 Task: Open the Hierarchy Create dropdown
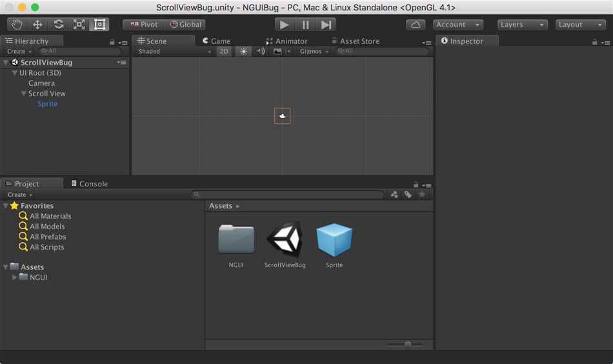click(x=19, y=51)
